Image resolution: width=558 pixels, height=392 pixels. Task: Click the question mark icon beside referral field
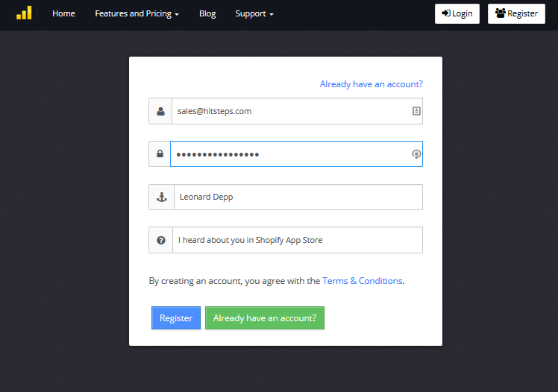[161, 240]
